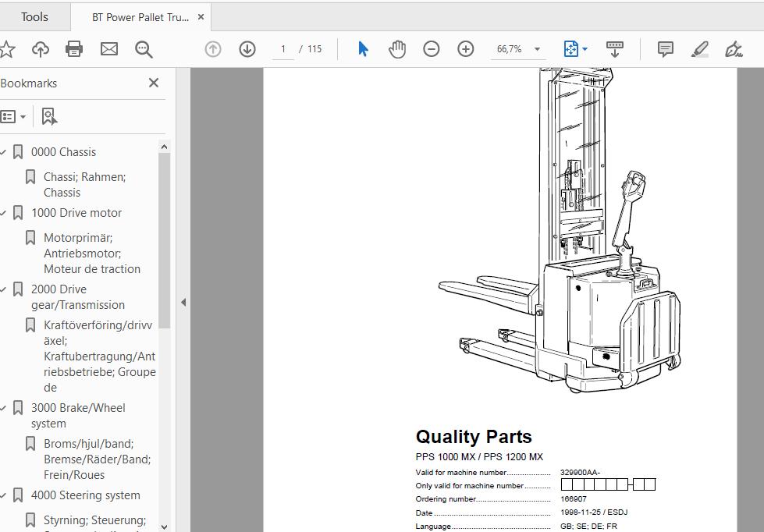Upload file to cloud icon
764x532 pixels.
point(41,49)
